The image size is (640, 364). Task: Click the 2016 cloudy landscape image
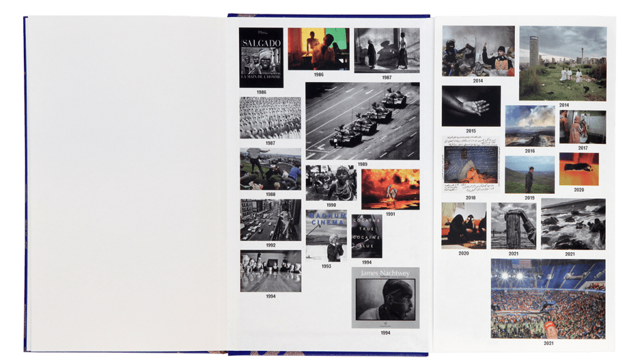coord(529,126)
